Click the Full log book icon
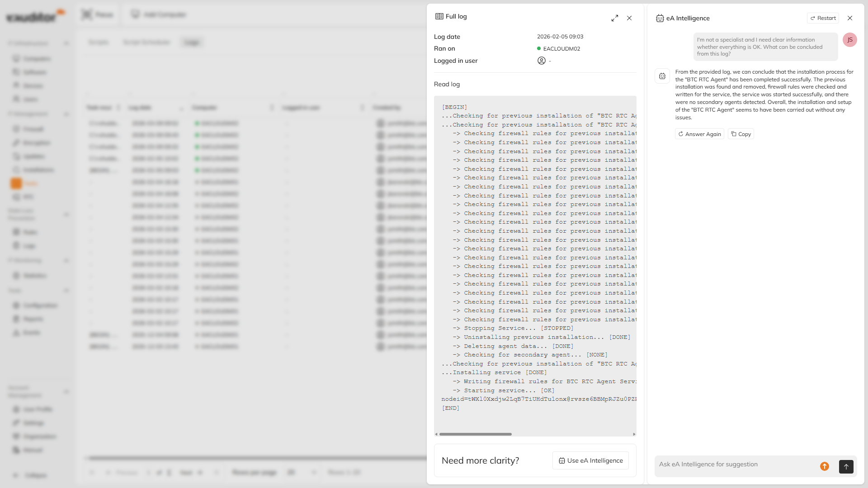Viewport: 868px width, 488px height. tap(439, 16)
